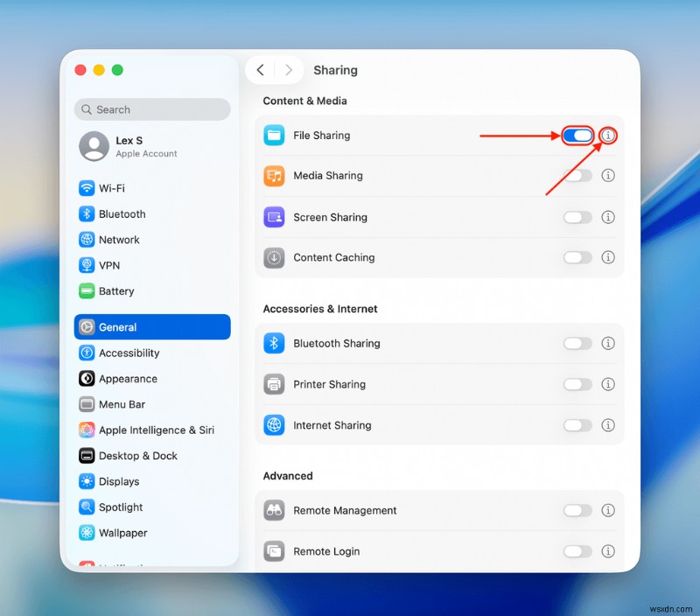This screenshot has height=616, width=700.
Task: Open Remote Login info button
Action: coord(608,551)
